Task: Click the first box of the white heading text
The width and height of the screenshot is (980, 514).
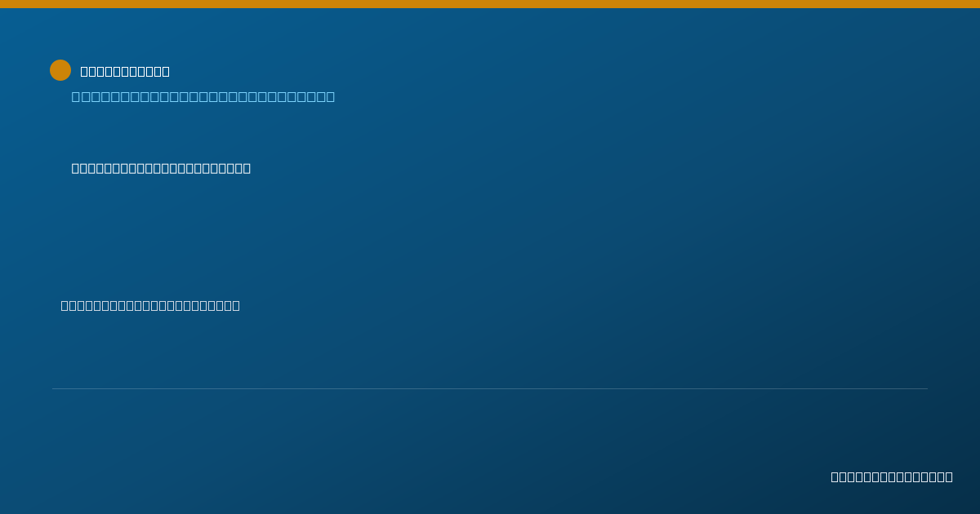Action: coord(85,72)
